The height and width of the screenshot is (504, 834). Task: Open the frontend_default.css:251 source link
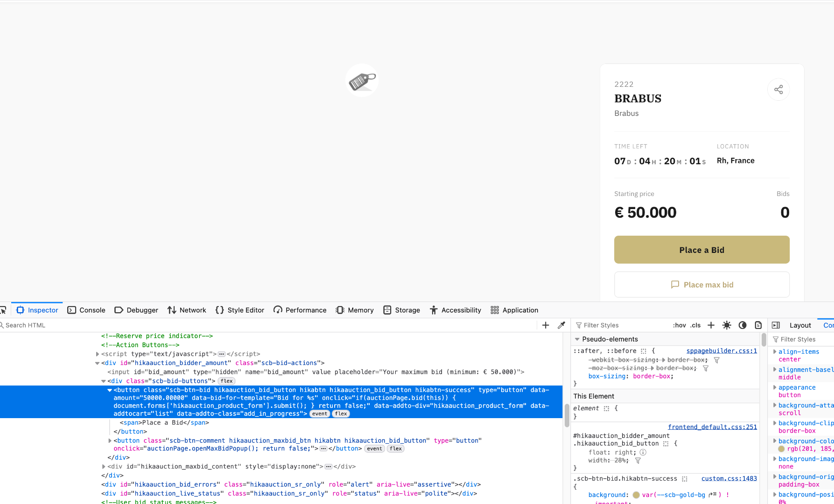click(x=712, y=427)
